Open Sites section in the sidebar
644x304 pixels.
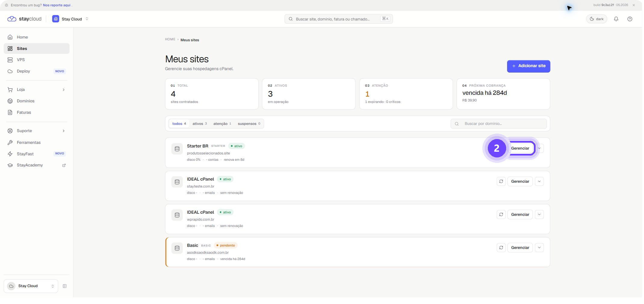click(x=36, y=48)
